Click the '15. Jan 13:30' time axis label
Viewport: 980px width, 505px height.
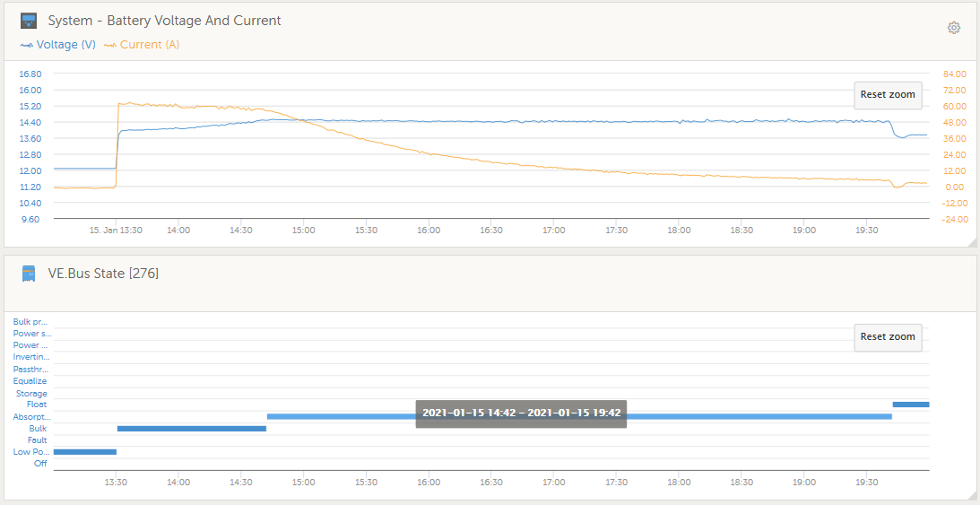[116, 230]
